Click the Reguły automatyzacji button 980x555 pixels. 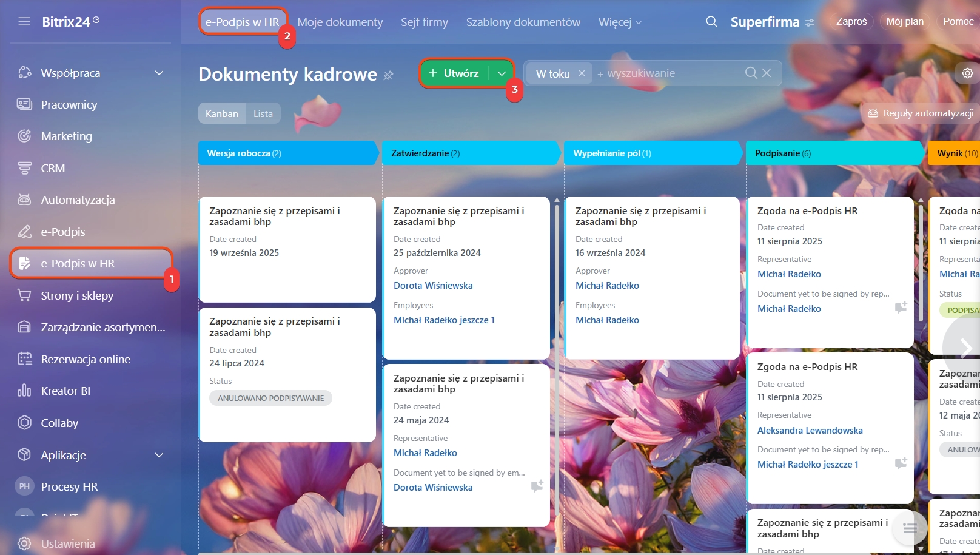click(921, 113)
